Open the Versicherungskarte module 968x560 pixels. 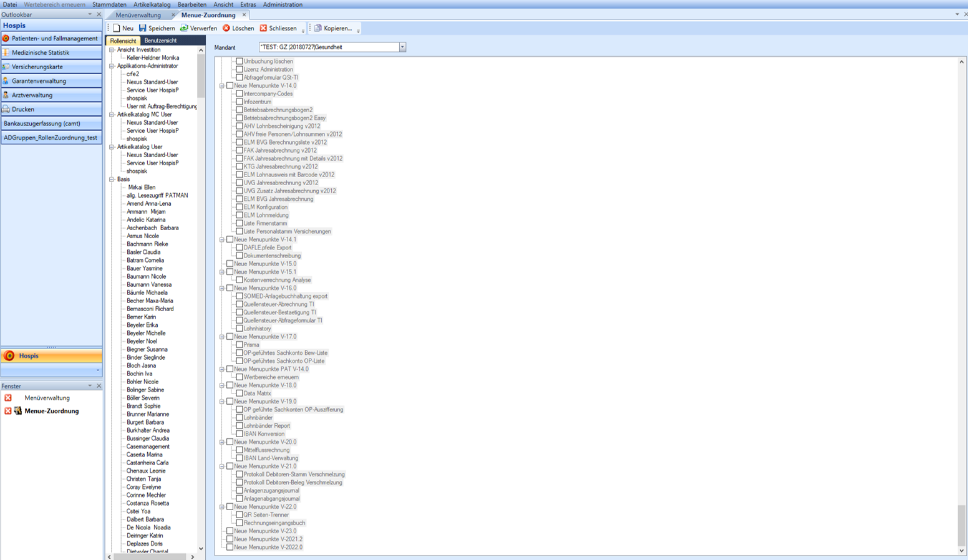[51, 67]
